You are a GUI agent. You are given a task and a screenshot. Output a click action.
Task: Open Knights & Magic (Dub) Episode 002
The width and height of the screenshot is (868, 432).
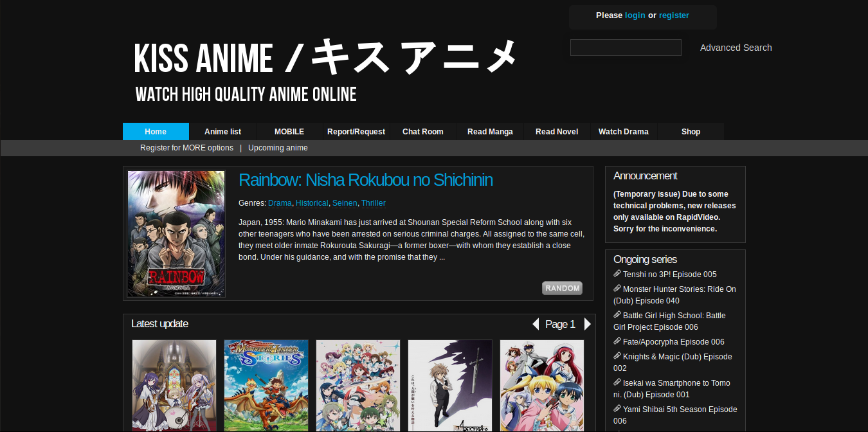[x=673, y=363]
